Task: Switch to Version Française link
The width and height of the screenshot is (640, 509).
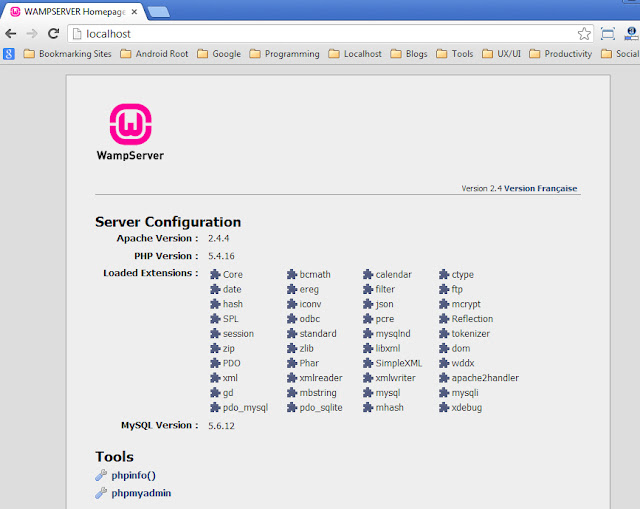Action: click(540, 188)
